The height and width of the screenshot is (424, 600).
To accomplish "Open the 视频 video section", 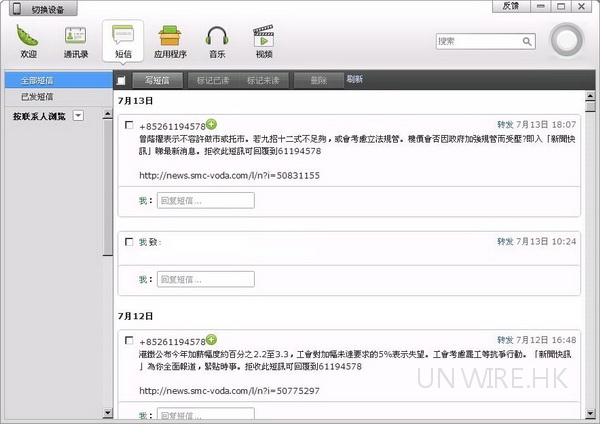I will 263,41.
